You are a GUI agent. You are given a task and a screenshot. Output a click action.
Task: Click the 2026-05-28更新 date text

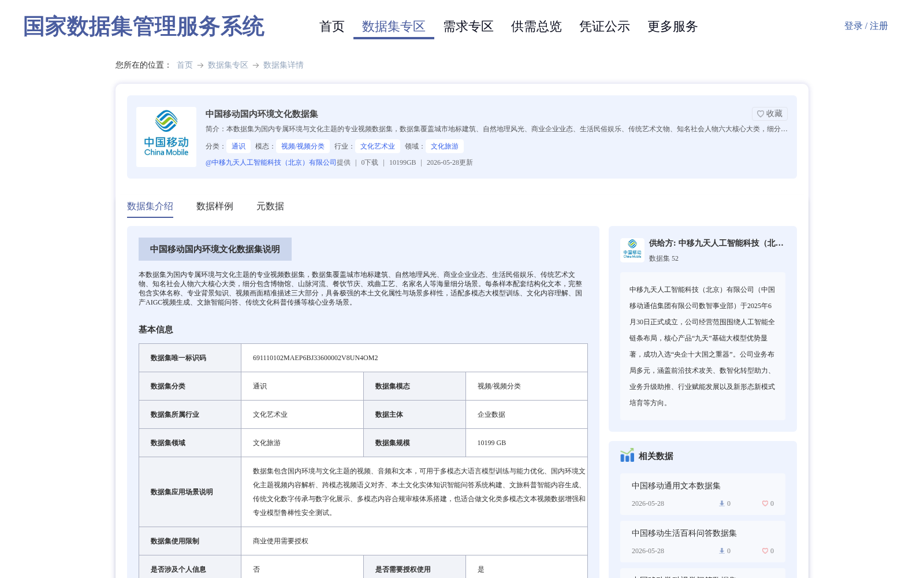450,162
